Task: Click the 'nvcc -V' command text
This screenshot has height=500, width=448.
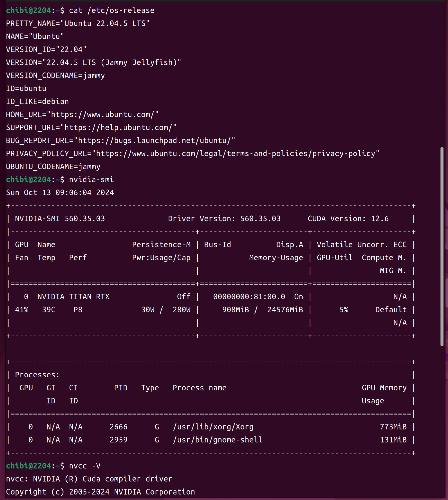Action: pos(85,466)
